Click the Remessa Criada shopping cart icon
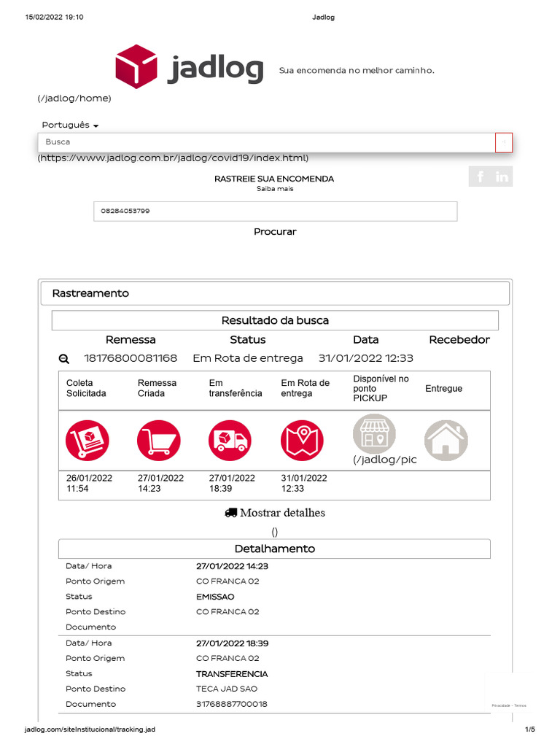Viewport: 560px width, 747px height. pyautogui.click(x=158, y=441)
